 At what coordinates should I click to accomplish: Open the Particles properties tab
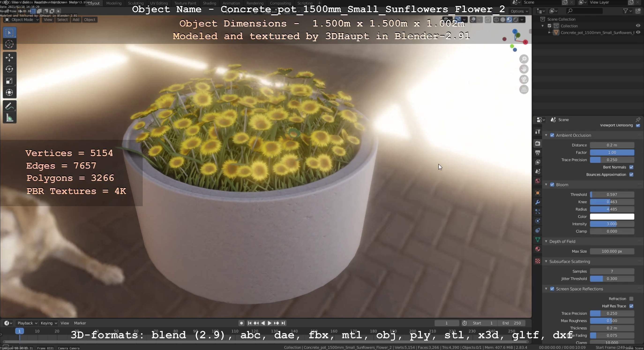pyautogui.click(x=538, y=212)
